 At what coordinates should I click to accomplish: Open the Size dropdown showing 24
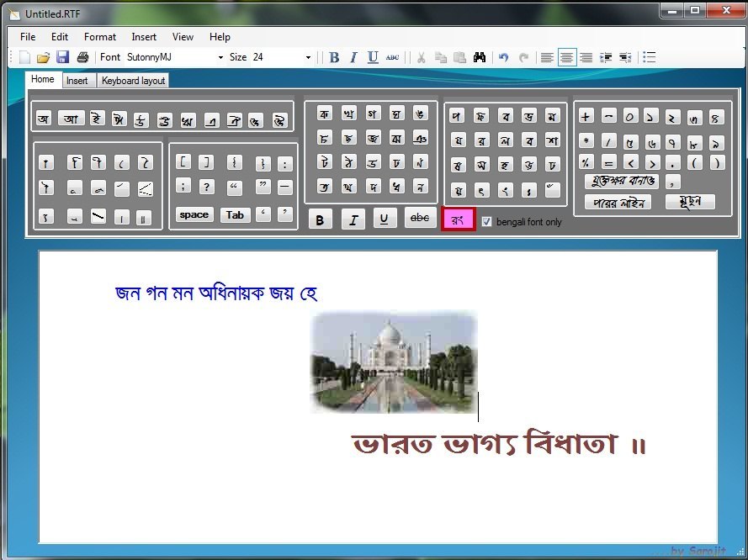click(x=269, y=57)
